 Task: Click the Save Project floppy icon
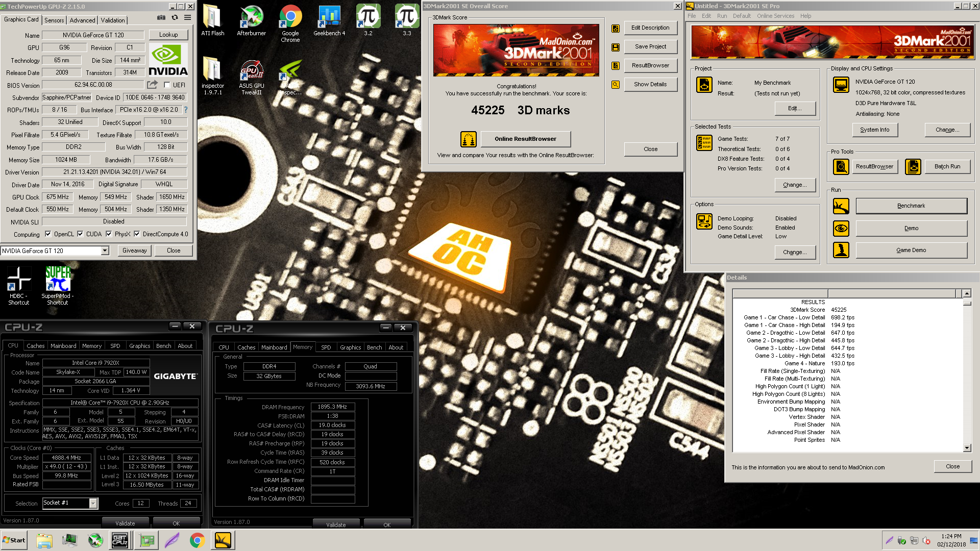point(616,47)
